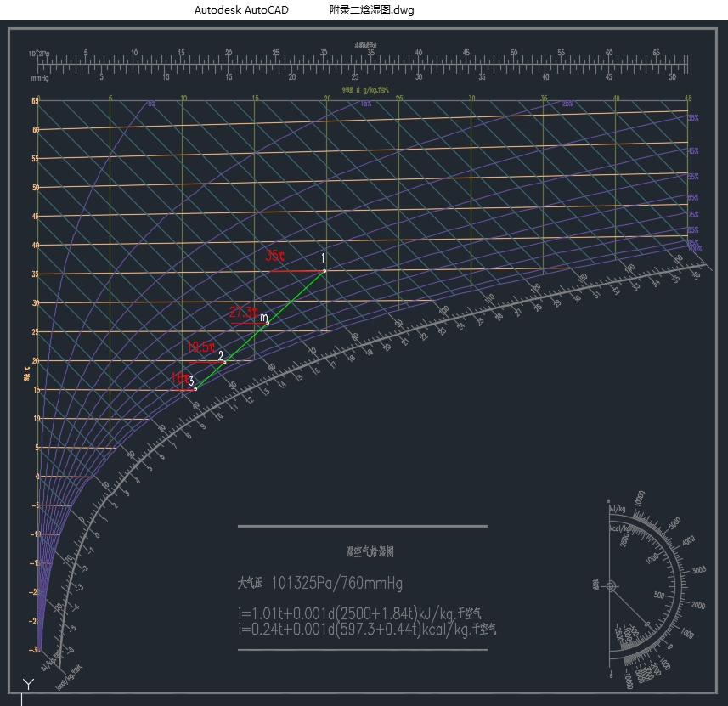This screenshot has height=706, width=728.
Task: Select the i=1.01t+0.001d kJ/kg formula text
Action: point(367,613)
